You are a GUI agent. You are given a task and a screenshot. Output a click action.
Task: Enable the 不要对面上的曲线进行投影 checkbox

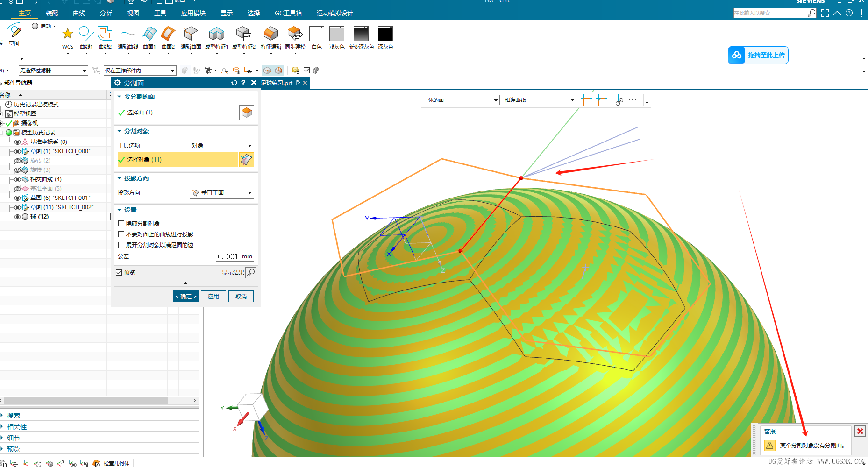(x=121, y=234)
